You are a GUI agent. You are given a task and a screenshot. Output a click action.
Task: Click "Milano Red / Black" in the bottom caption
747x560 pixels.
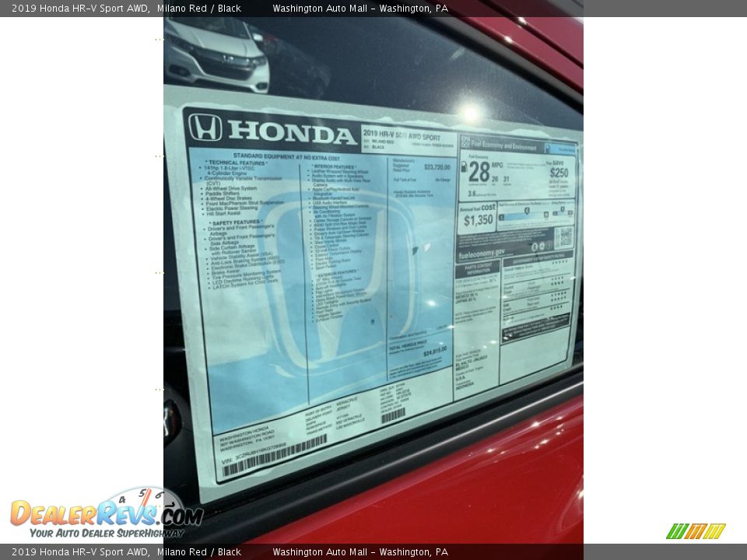click(199, 552)
